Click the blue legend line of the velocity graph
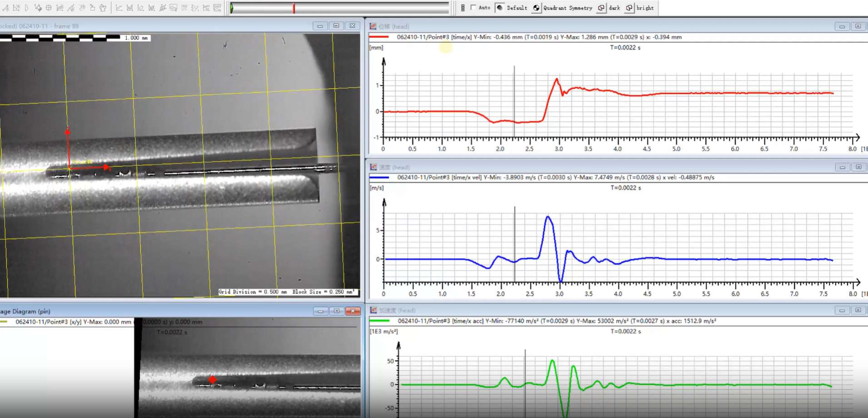Screen dimensions: 868x418 tap(379, 178)
